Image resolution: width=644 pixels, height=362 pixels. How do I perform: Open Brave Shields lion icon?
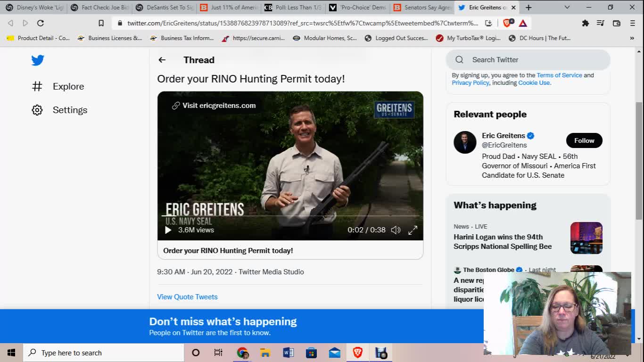pyautogui.click(x=508, y=23)
